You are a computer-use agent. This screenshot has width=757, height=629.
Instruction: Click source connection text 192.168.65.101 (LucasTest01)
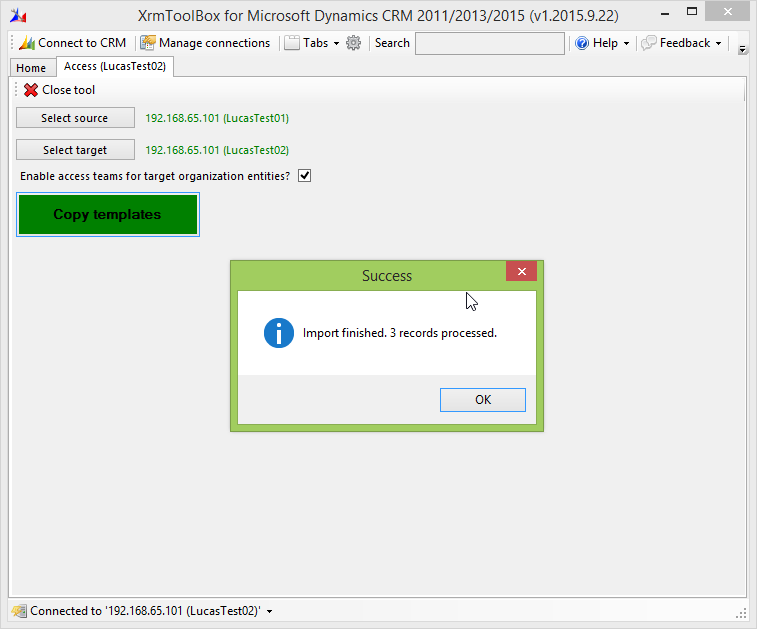pos(217,118)
